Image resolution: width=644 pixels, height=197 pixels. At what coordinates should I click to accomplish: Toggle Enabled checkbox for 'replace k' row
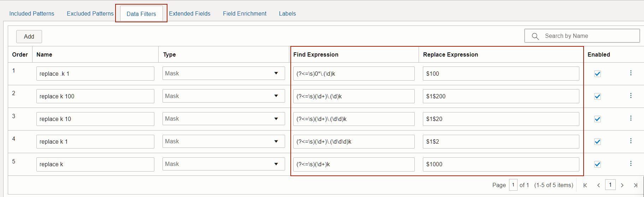(597, 164)
